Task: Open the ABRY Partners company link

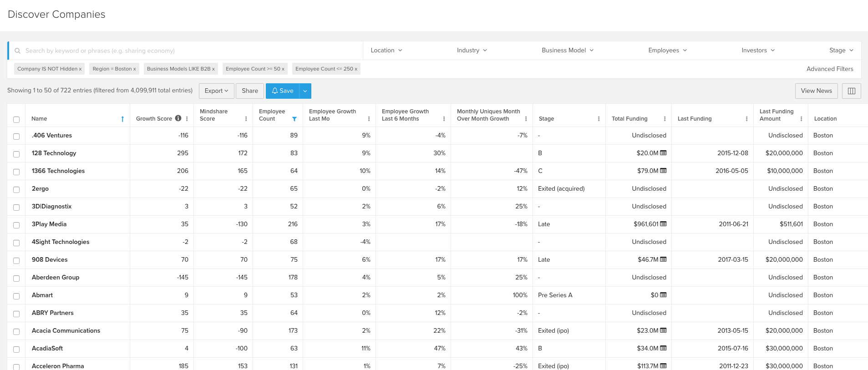Action: pos(53,313)
